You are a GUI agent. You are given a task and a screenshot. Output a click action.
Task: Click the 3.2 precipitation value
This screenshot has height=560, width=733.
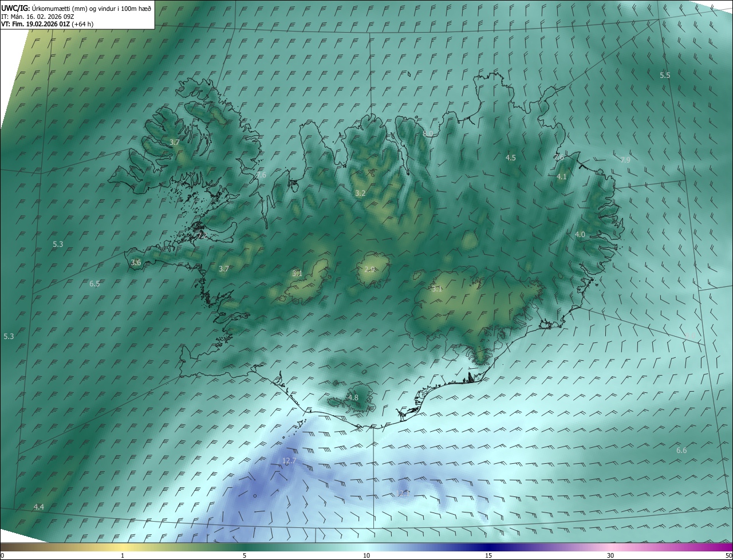coord(360,194)
